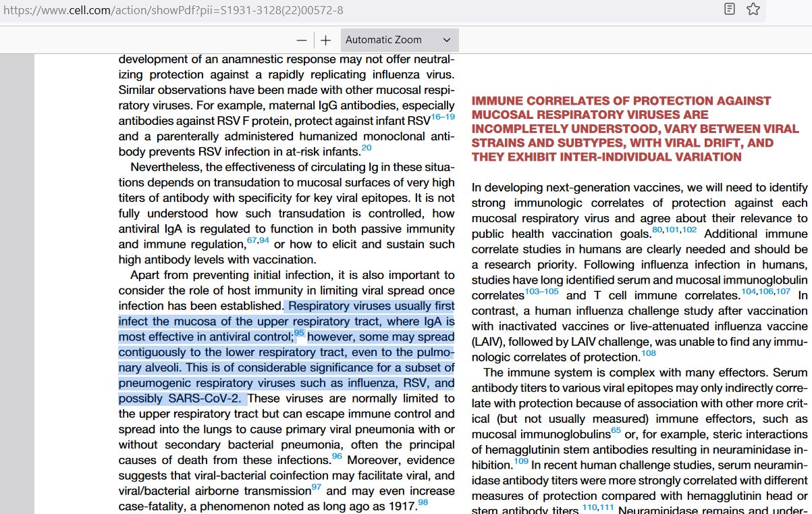
Task: Open citation reference 103–105
Action: [x=541, y=291]
